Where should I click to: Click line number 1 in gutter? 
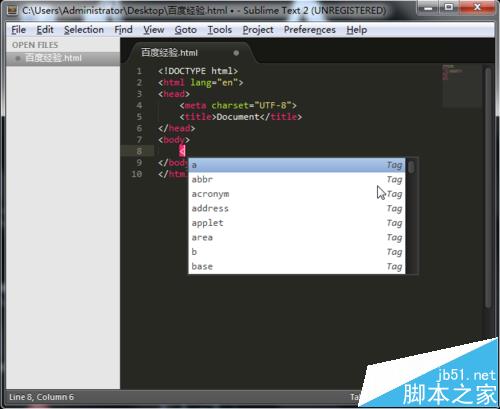tap(139, 71)
